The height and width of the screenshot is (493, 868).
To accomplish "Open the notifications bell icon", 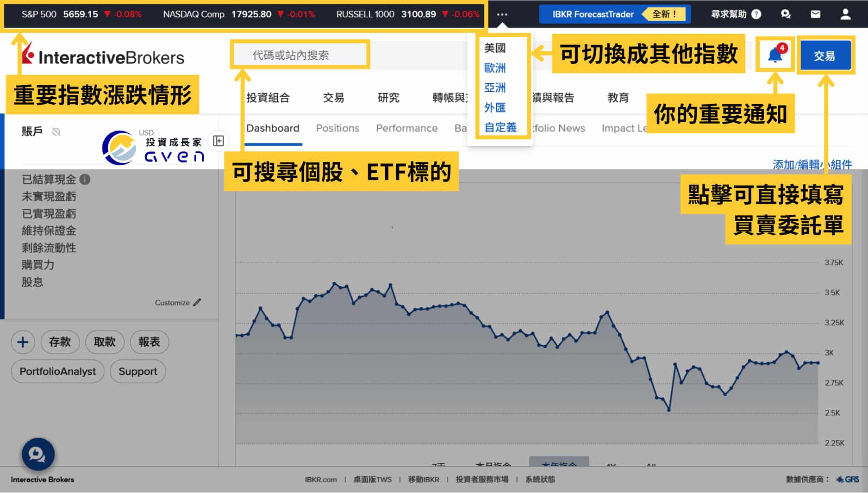I will 775,55.
